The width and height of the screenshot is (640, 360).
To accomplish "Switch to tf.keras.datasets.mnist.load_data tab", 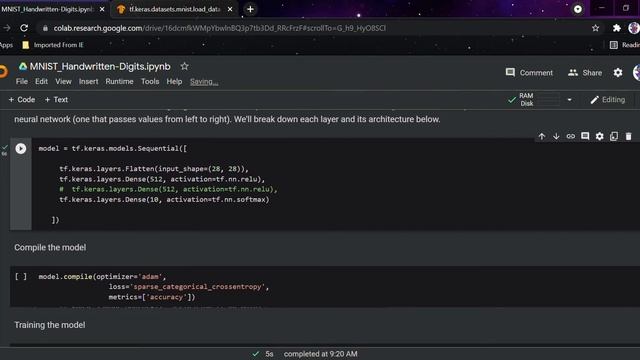I will tap(174, 9).
